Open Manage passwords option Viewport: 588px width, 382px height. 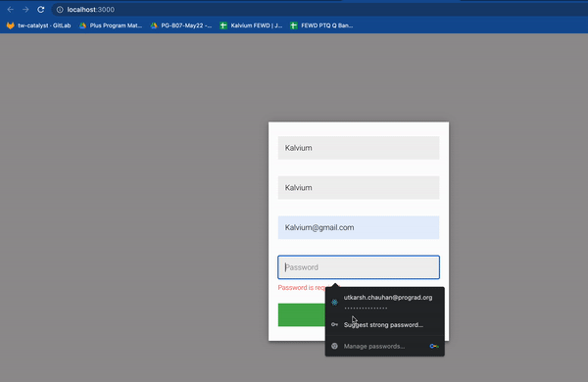point(385,346)
